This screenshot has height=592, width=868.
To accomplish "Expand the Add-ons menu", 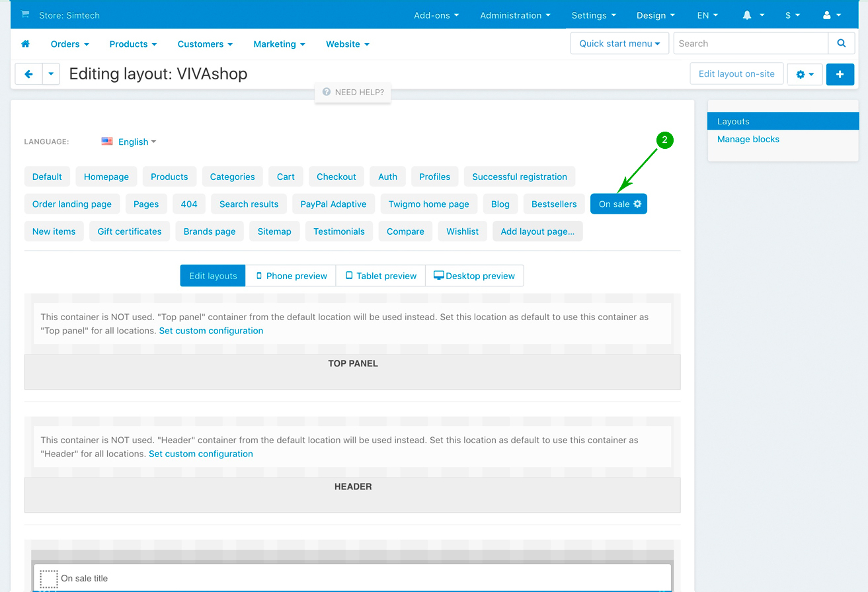I will click(436, 15).
